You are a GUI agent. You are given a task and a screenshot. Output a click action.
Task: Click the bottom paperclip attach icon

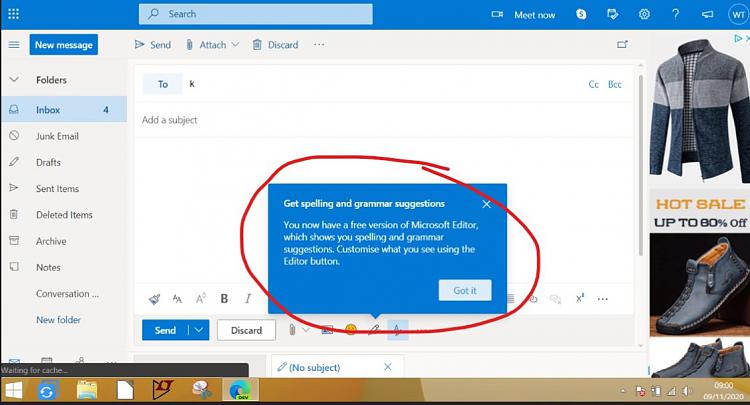click(x=292, y=329)
